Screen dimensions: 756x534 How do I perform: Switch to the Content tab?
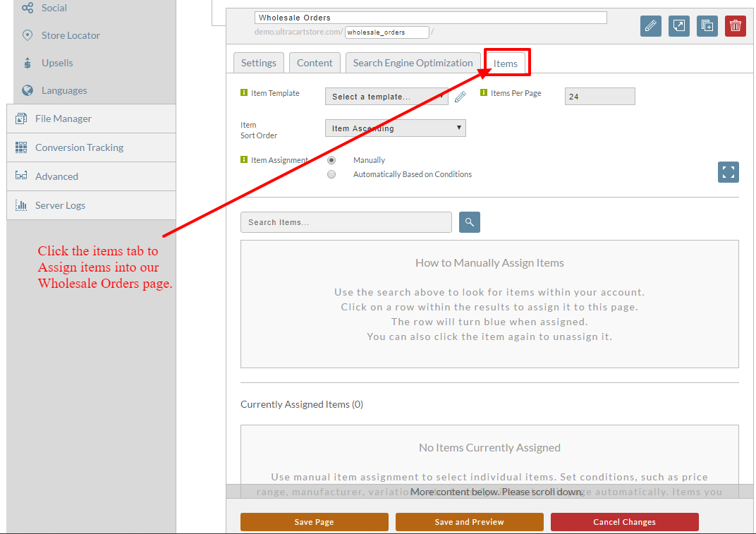click(315, 63)
